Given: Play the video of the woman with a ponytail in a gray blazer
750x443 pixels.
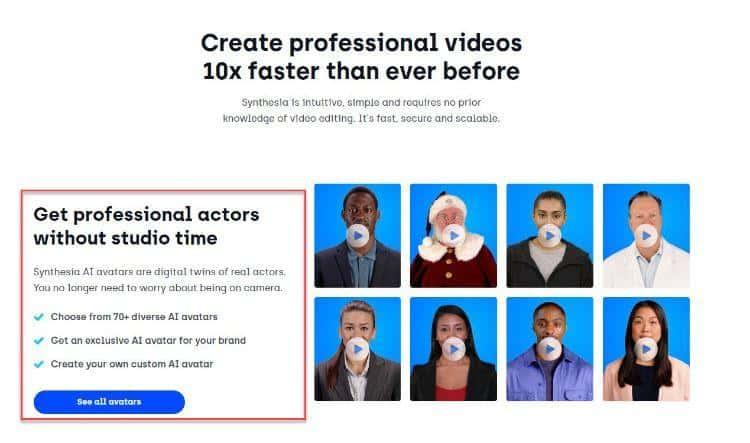Looking at the screenshot, I should point(357,349).
